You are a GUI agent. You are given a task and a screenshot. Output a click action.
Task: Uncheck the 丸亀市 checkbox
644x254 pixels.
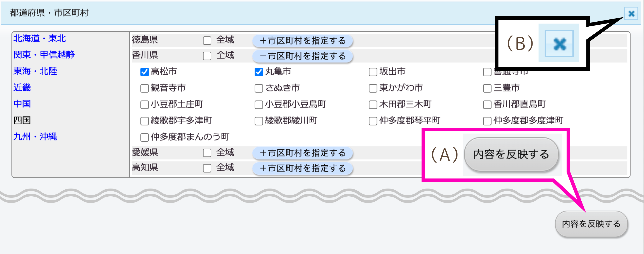point(259,72)
